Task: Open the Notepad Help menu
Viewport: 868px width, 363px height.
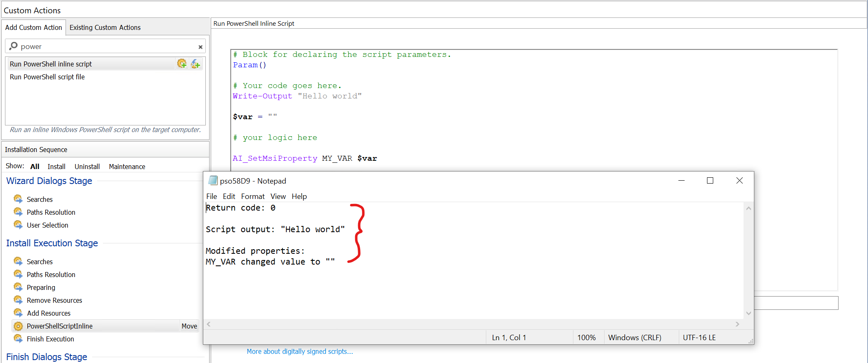Action: 299,196
